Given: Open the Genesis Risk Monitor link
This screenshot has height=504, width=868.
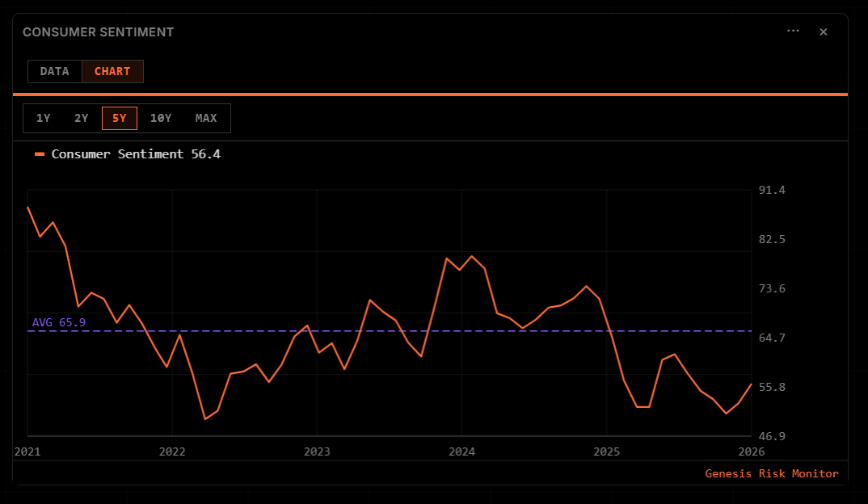Looking at the screenshot, I should (771, 473).
